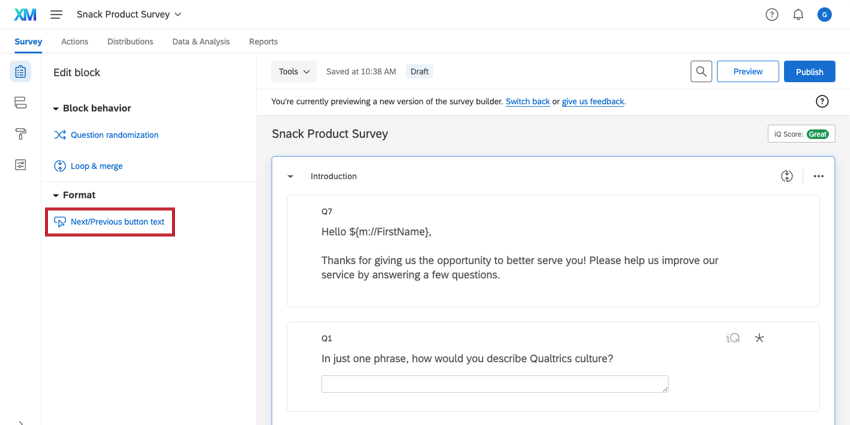Click the Q1 text answer field

(494, 384)
